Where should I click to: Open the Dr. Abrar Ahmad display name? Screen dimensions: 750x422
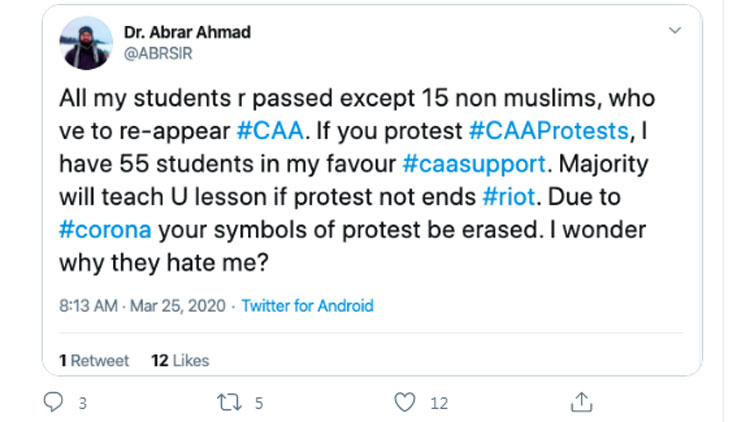pos(187,33)
